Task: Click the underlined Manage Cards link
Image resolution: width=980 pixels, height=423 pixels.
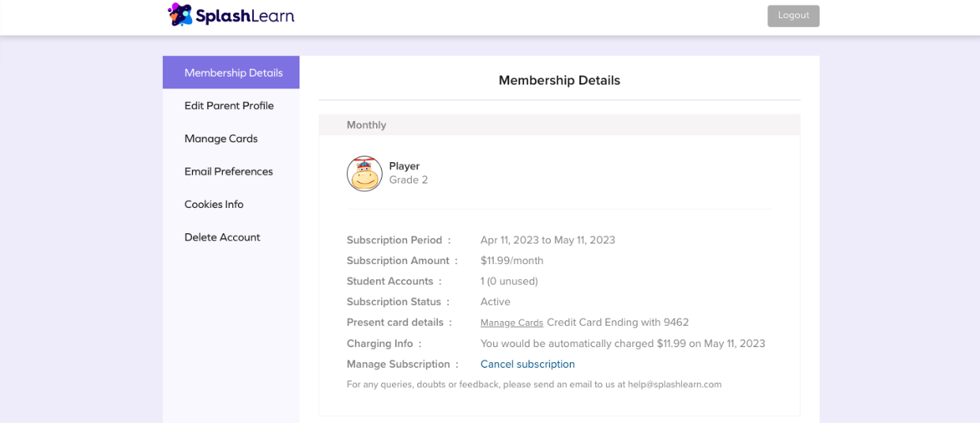Action: click(x=511, y=323)
